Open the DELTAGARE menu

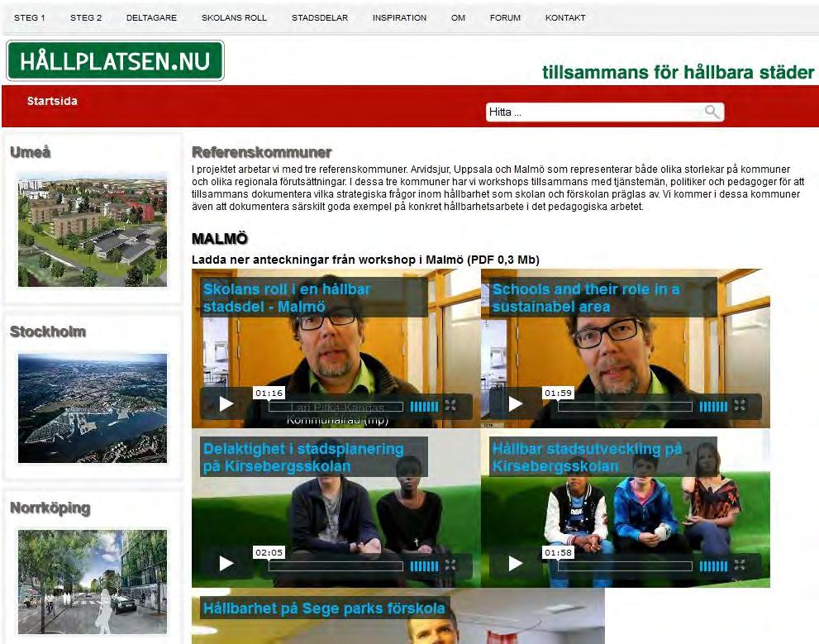point(151,17)
